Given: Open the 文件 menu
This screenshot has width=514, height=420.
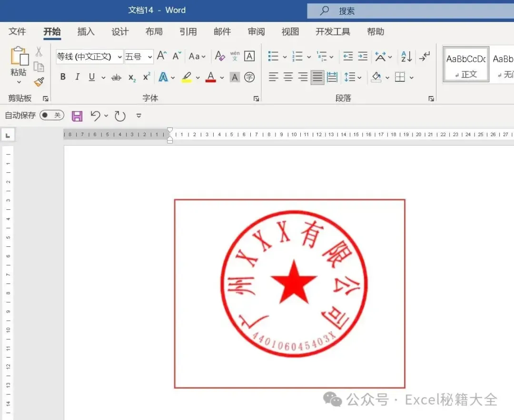Looking at the screenshot, I should (17, 31).
